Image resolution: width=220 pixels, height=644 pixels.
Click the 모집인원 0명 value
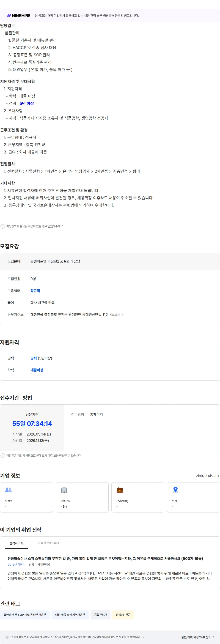(x=33, y=279)
